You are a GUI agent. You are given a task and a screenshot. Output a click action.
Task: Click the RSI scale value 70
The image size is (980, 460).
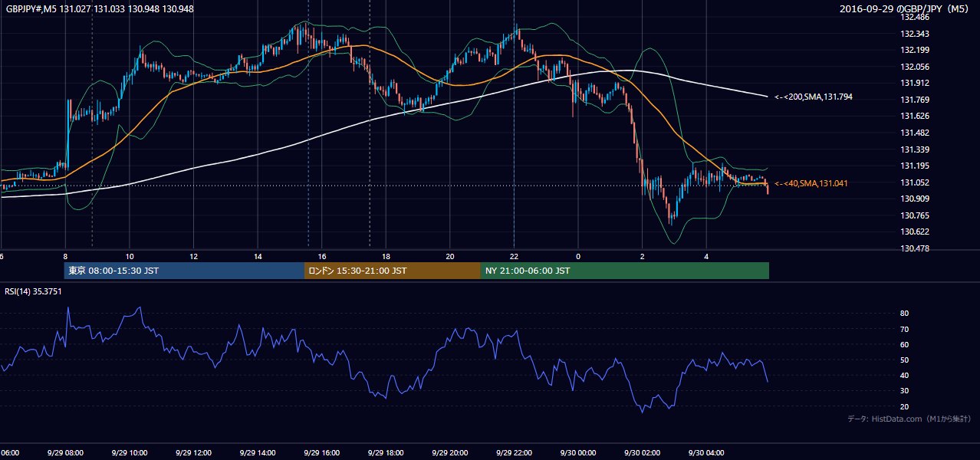[x=905, y=329]
